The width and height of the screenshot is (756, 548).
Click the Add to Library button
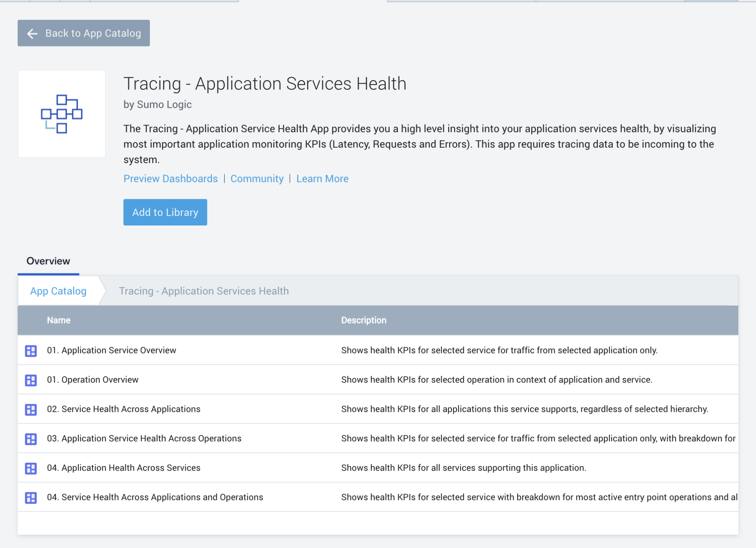165,212
